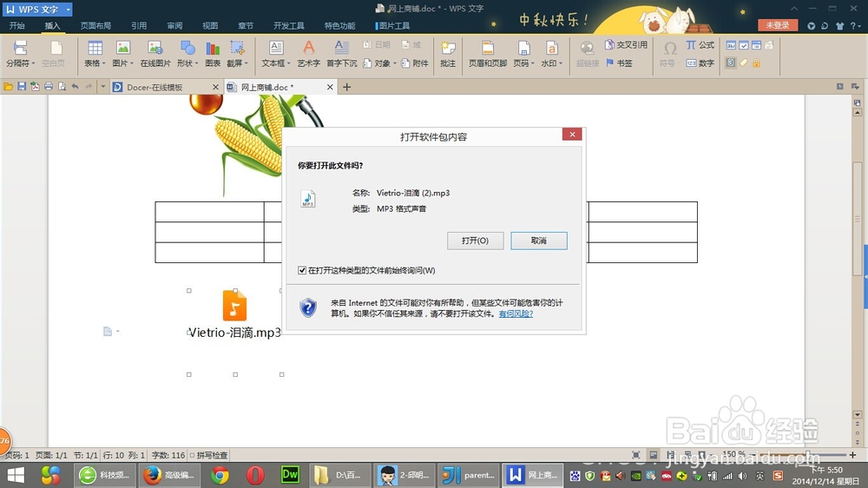Click the 对象 object icon
The image size is (868, 488).
(367, 63)
